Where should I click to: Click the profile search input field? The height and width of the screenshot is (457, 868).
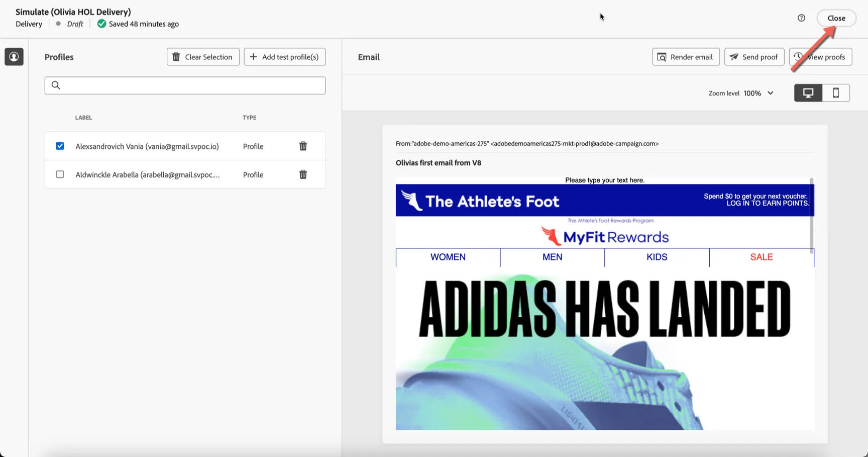185,85
